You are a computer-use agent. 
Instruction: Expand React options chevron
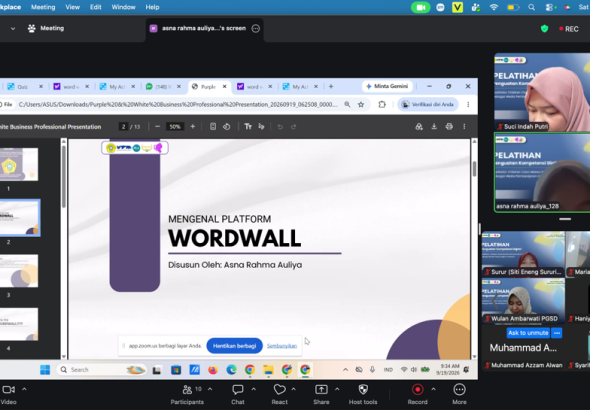(x=293, y=389)
